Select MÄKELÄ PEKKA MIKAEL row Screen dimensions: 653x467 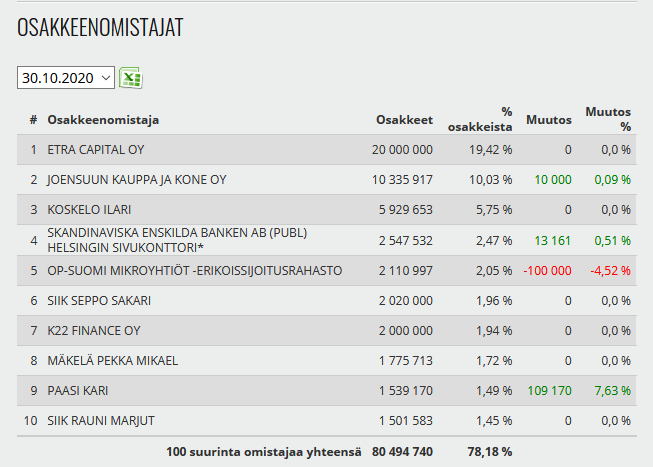tap(112, 360)
